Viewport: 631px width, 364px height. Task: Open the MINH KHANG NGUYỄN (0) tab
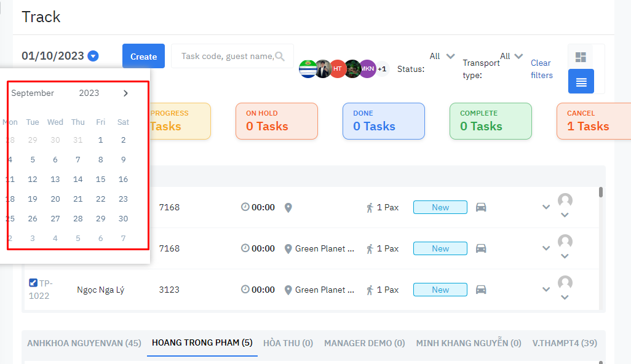click(x=469, y=342)
